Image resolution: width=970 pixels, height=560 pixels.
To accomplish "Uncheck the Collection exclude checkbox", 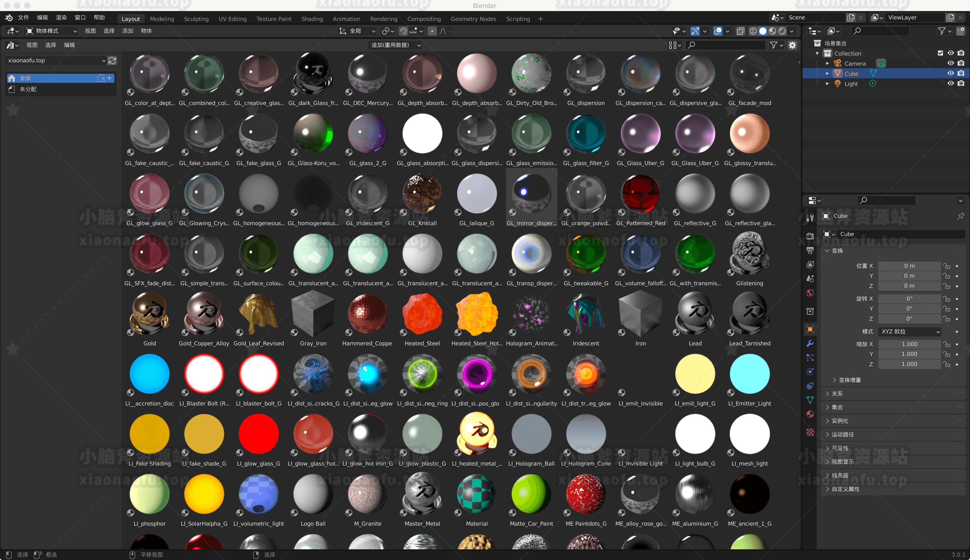I will [x=940, y=53].
